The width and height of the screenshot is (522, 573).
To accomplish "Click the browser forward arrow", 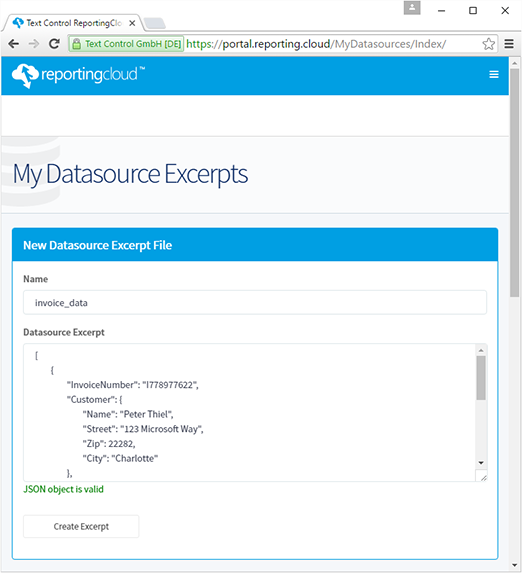I will tap(34, 44).
